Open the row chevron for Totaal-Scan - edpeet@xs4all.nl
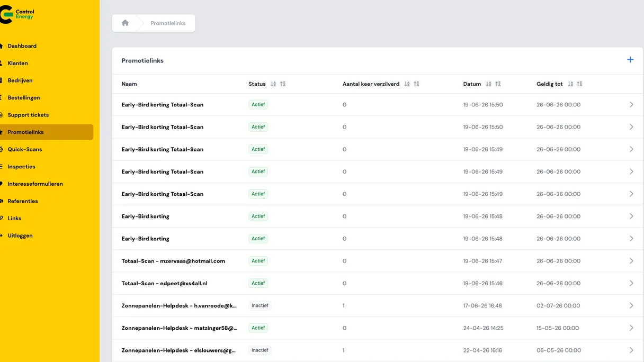 point(631,283)
